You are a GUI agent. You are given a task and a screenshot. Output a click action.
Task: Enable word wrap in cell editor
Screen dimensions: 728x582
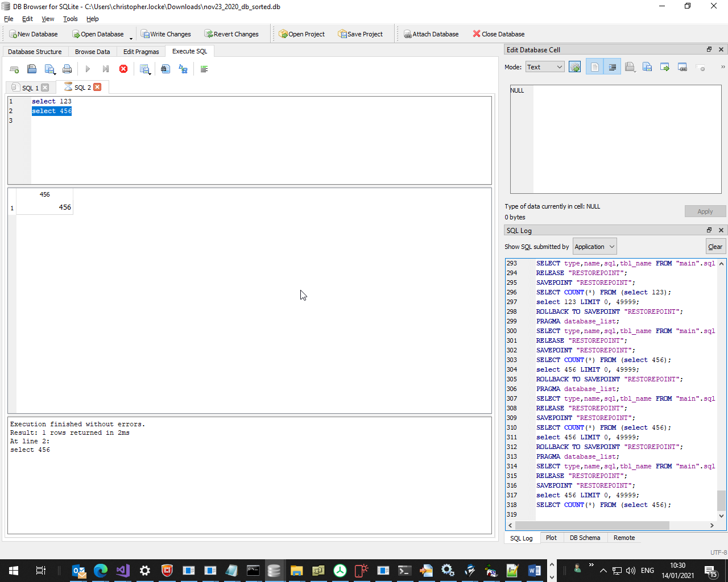(611, 66)
